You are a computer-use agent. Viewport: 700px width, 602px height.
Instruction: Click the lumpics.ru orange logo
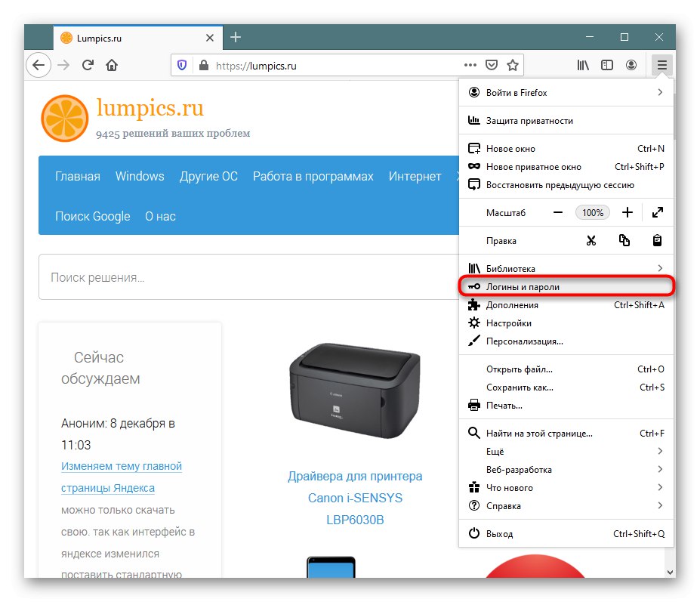pyautogui.click(x=65, y=119)
